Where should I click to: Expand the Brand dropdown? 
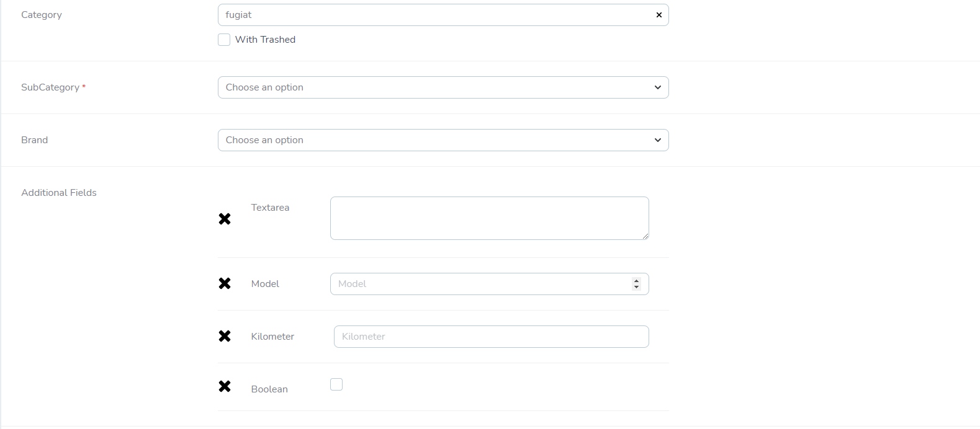(434, 140)
